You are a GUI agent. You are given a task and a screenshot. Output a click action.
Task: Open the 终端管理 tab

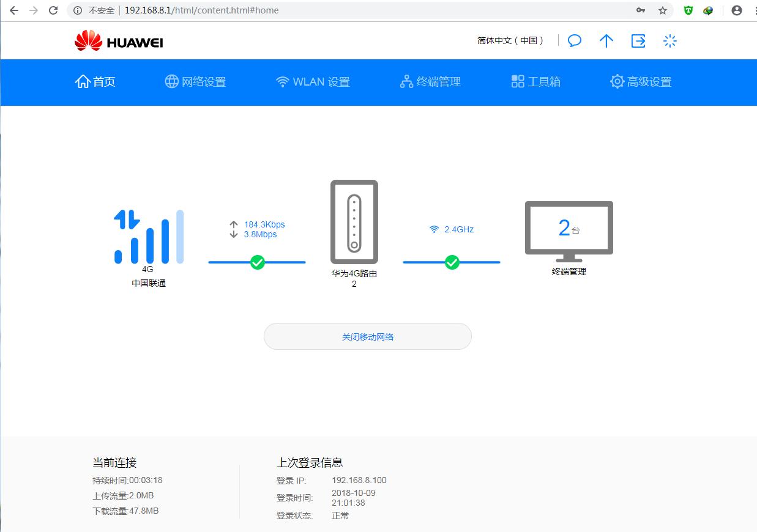click(430, 82)
